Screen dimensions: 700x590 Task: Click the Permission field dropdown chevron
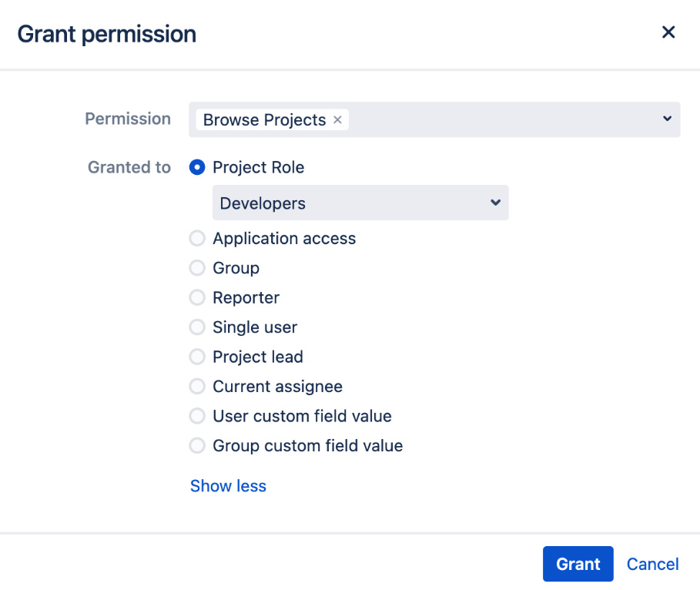click(667, 119)
